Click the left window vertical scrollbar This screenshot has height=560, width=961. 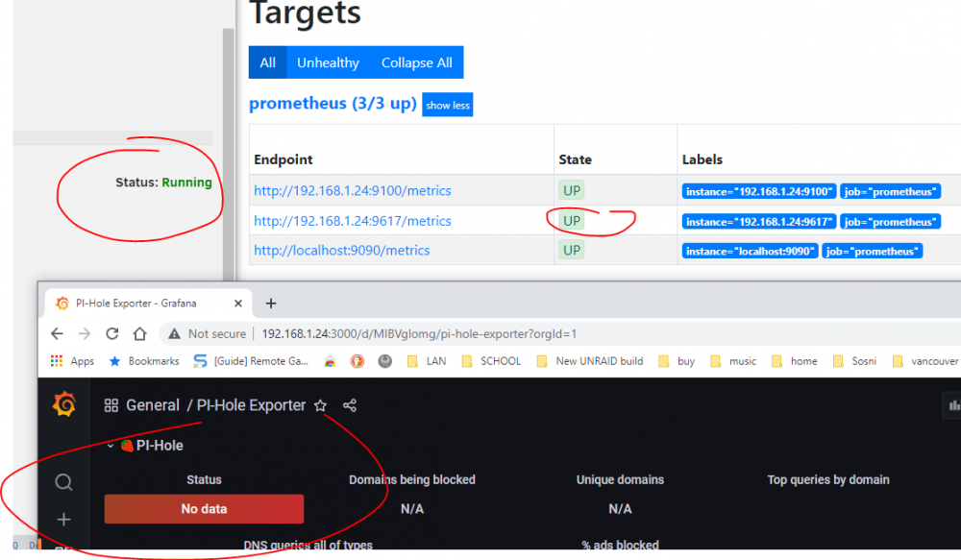(228, 153)
